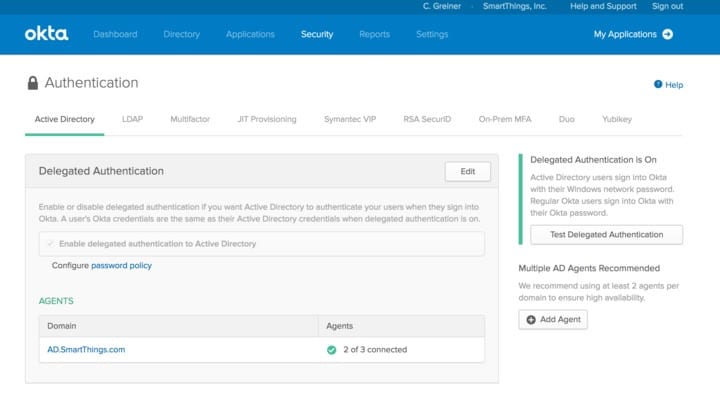Switch to the LDAP tab
Image resolution: width=720 pixels, height=403 pixels.
point(132,119)
